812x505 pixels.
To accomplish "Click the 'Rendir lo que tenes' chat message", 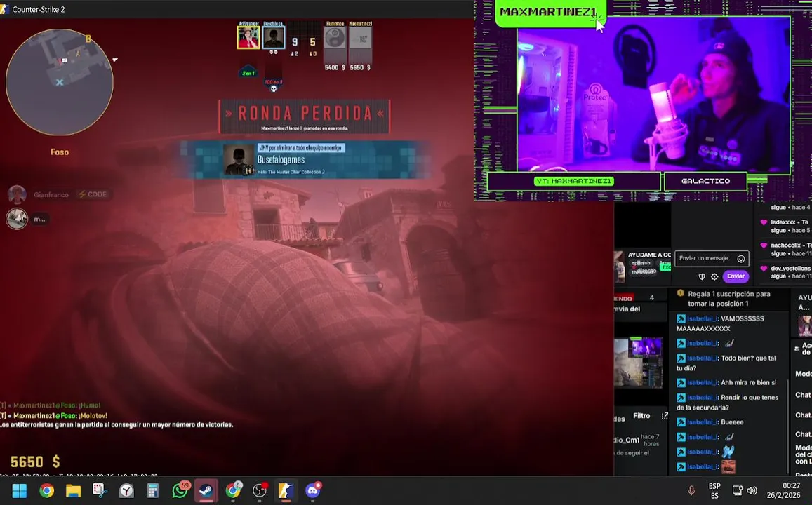I will [727, 403].
